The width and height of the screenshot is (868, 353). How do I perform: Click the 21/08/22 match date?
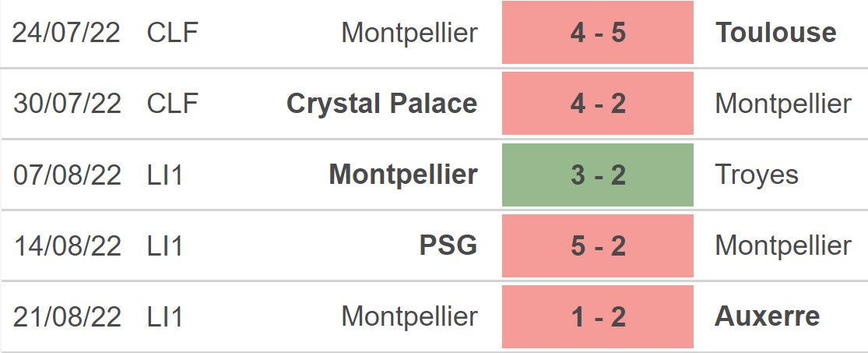(67, 316)
